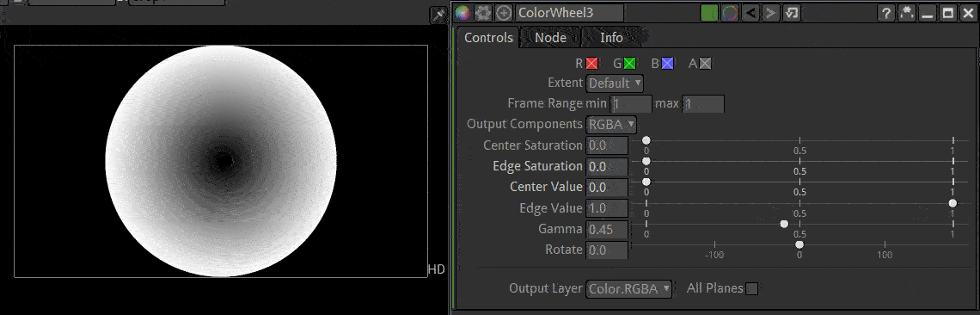Click the HD format label in viewer

click(436, 269)
